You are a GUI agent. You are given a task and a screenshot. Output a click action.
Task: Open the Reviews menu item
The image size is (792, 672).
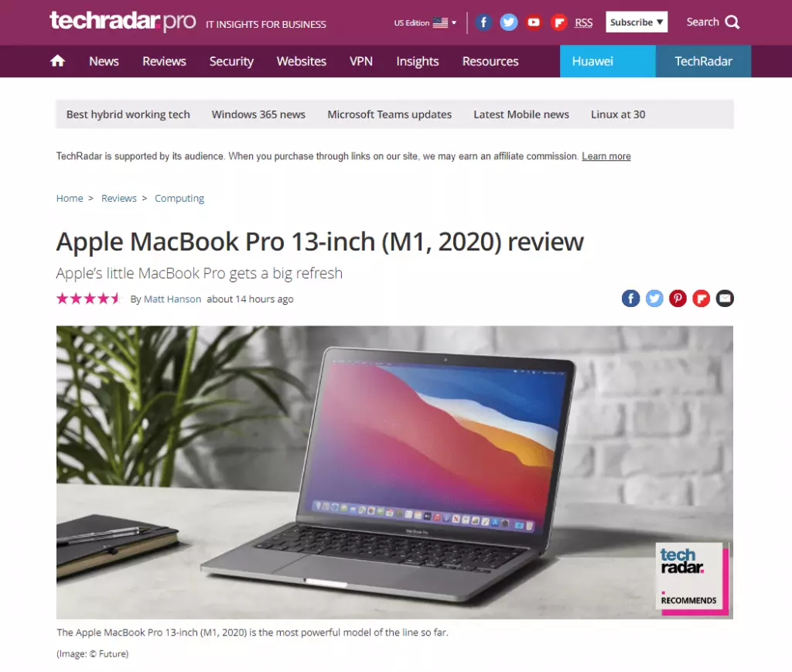click(164, 61)
